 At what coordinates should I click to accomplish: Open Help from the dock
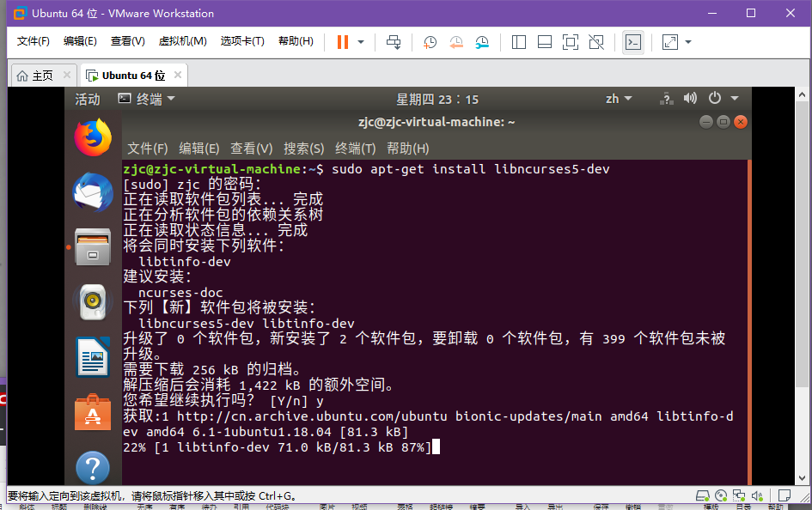pyautogui.click(x=93, y=468)
